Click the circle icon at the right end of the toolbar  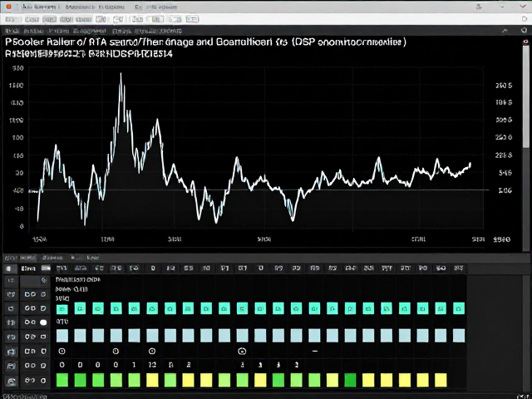coord(525,19)
